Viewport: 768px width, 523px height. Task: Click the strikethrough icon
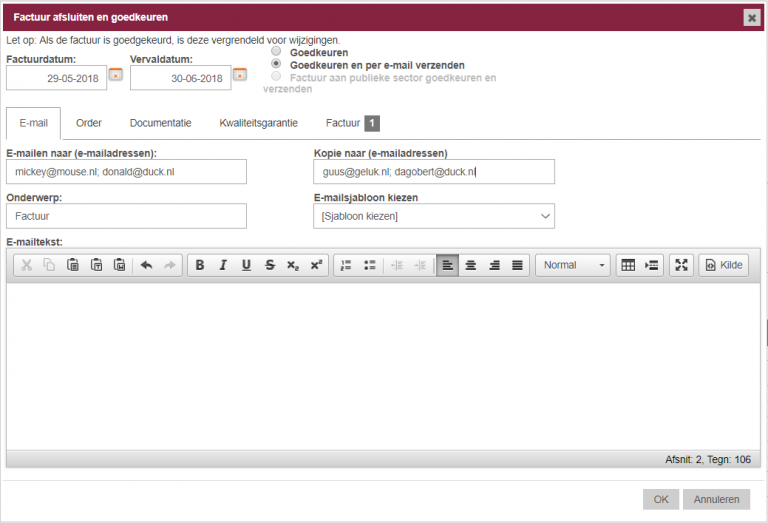[x=270, y=265]
